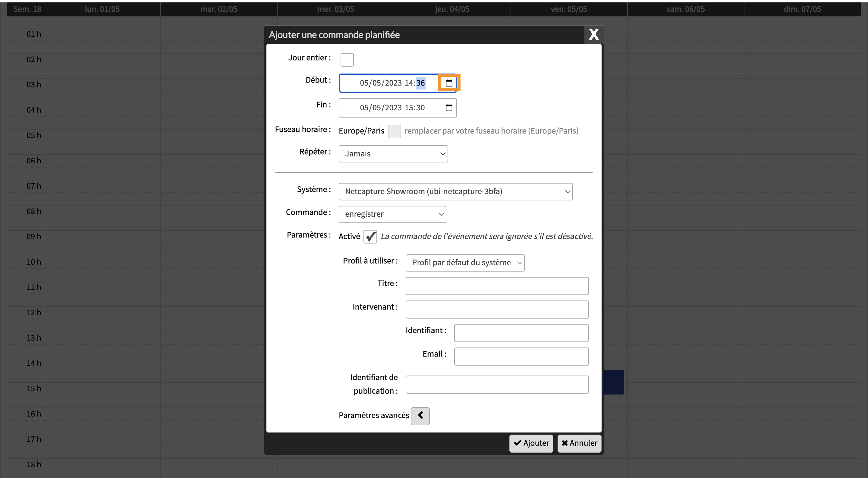Open the Début calendar picker icon
The width and height of the screenshot is (868, 478).
pos(449,83)
